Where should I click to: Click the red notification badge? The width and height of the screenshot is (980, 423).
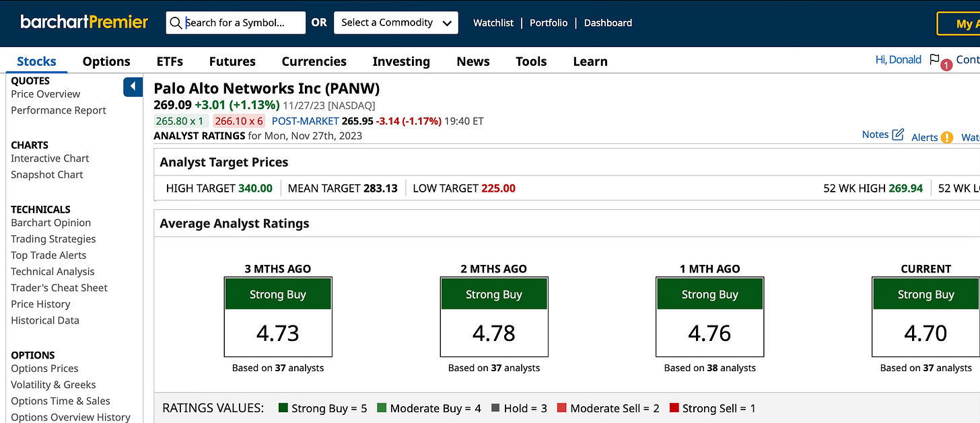pos(946,65)
